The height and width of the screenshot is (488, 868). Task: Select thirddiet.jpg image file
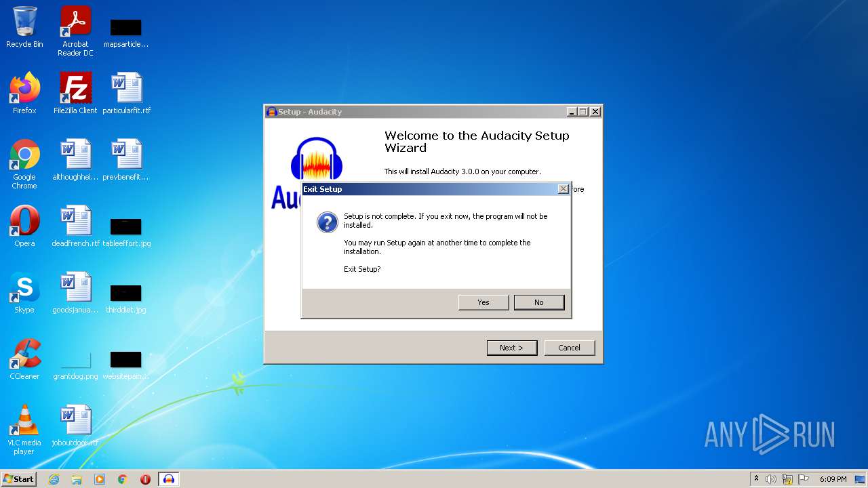(126, 298)
